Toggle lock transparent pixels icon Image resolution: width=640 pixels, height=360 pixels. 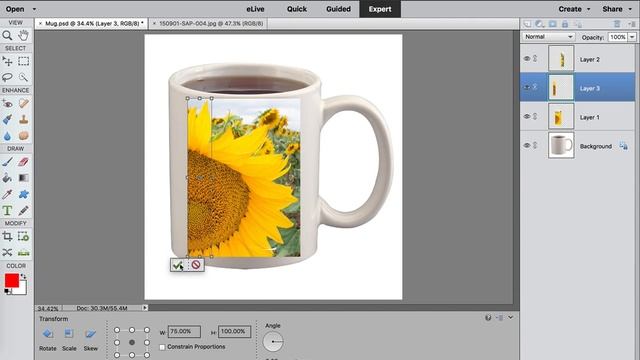click(x=578, y=24)
